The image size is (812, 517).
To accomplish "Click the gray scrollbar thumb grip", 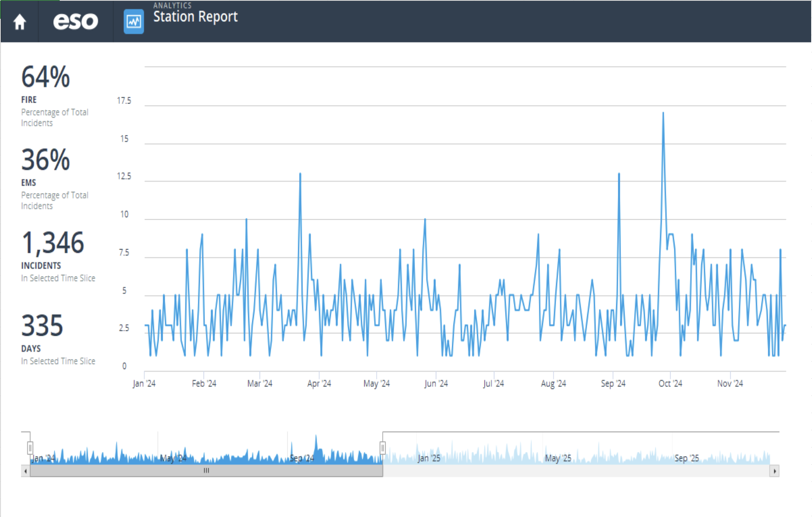I will click(x=206, y=471).
